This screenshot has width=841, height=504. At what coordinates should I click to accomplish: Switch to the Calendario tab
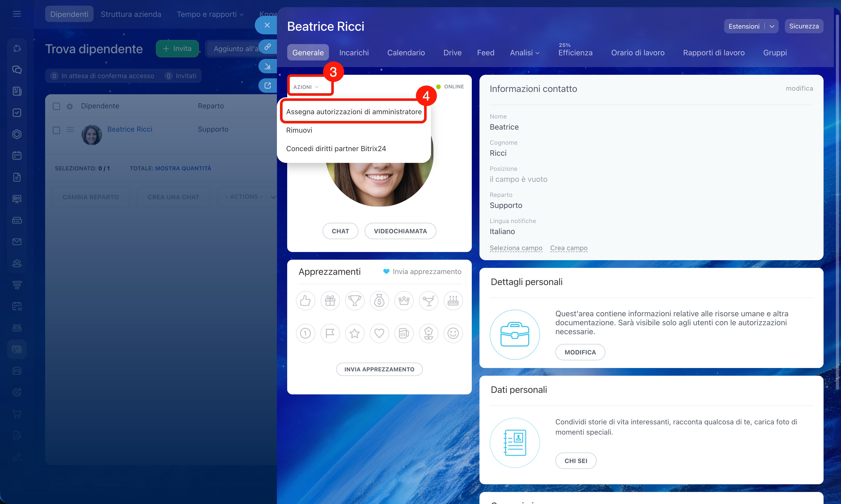point(406,53)
